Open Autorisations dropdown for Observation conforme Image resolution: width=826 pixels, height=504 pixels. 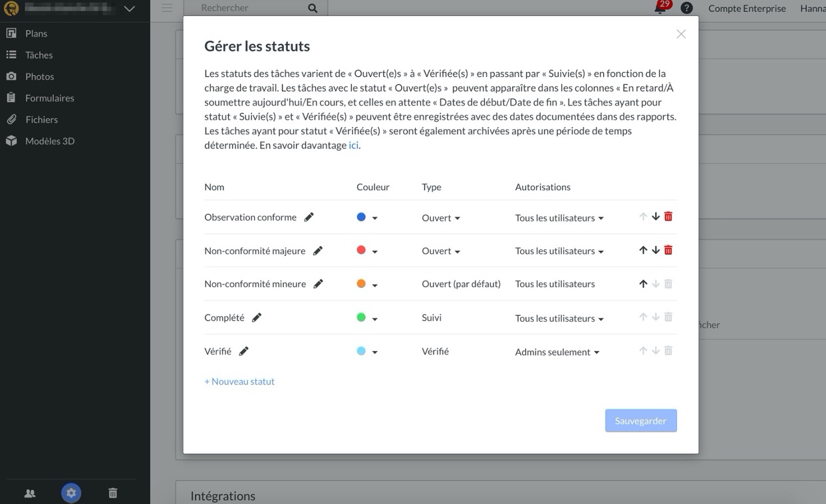[559, 217]
